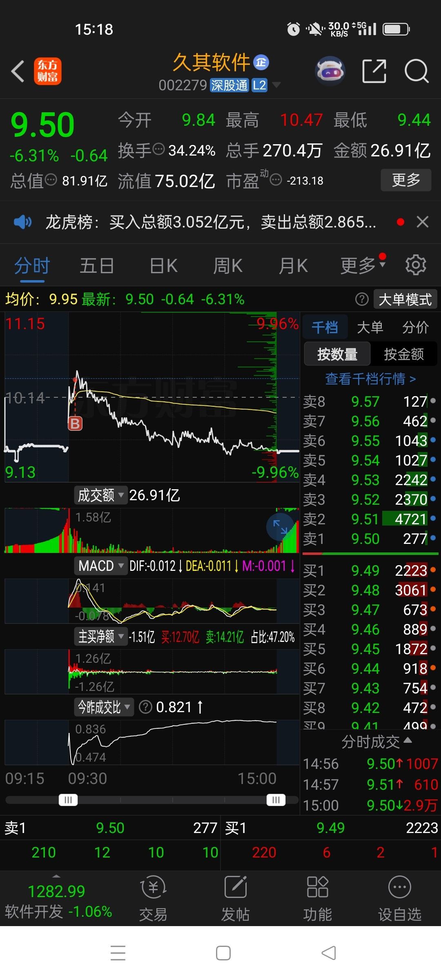Tap right handle of time range slider
This screenshot has width=441, height=980.
[276, 800]
